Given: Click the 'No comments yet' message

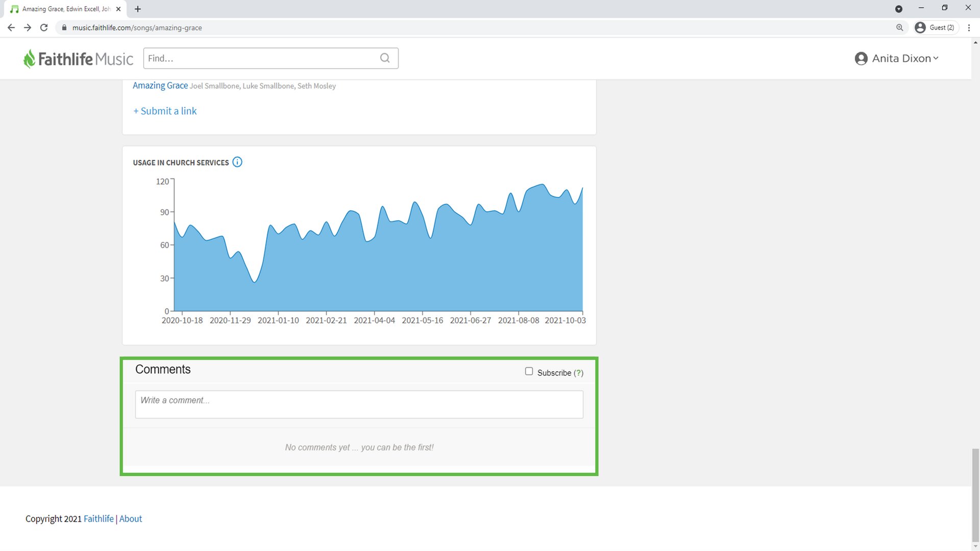Looking at the screenshot, I should pos(359,447).
